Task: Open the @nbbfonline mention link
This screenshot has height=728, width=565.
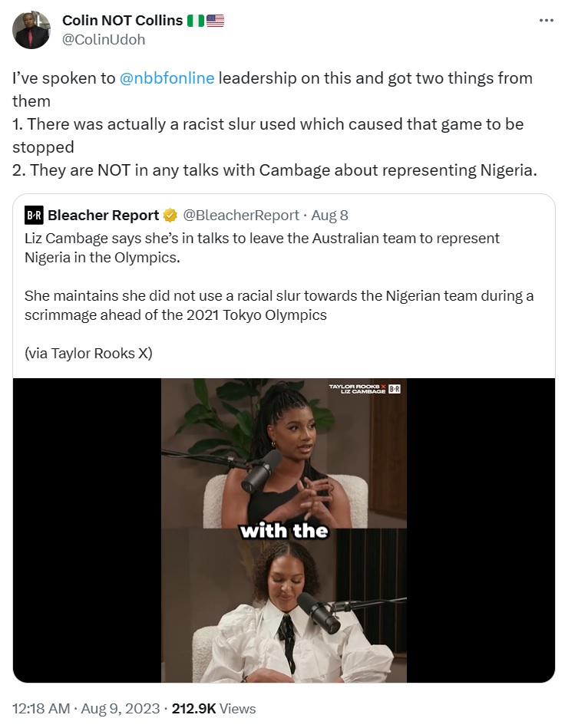Action: (x=167, y=78)
